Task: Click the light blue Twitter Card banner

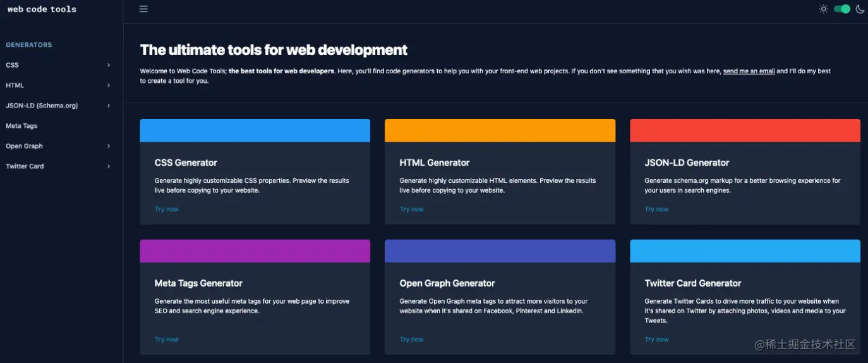Action: (x=745, y=251)
